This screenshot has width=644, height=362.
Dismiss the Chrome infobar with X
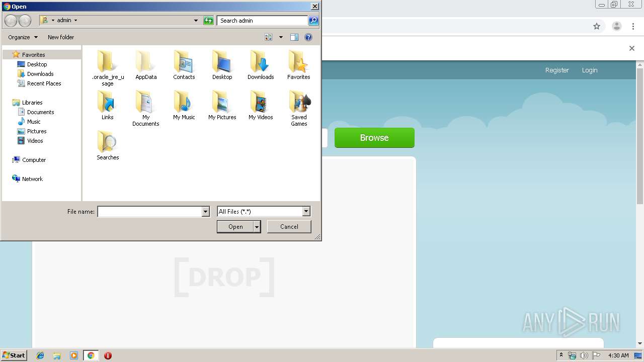[632, 48]
